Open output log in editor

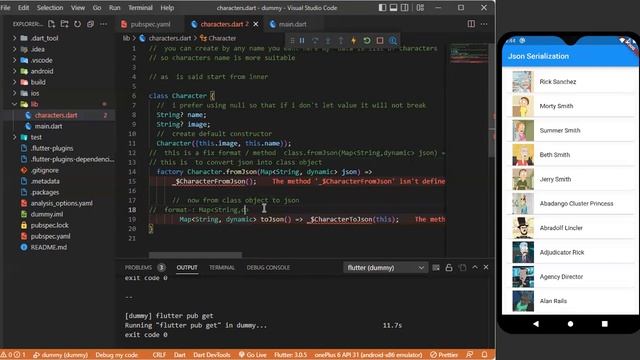coord(462,268)
